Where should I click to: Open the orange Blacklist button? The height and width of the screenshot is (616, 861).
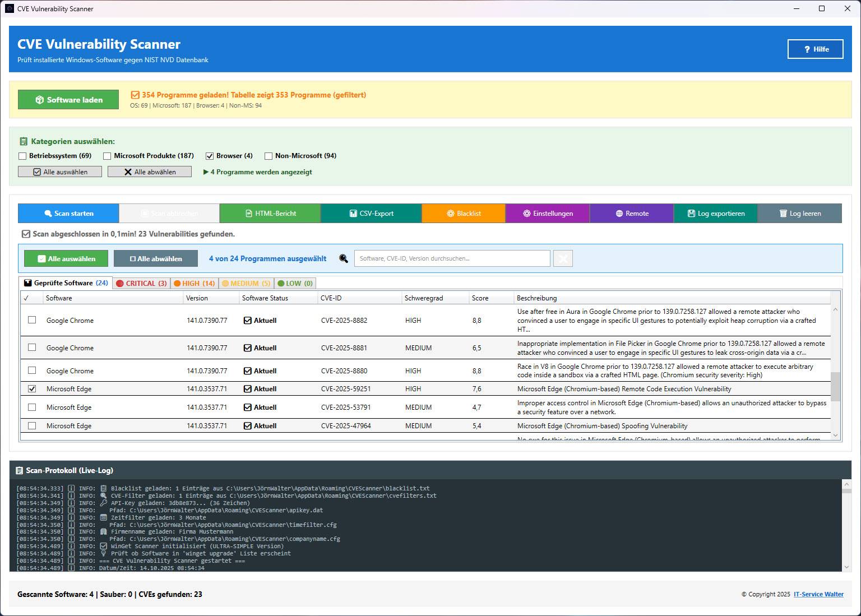[x=463, y=214]
